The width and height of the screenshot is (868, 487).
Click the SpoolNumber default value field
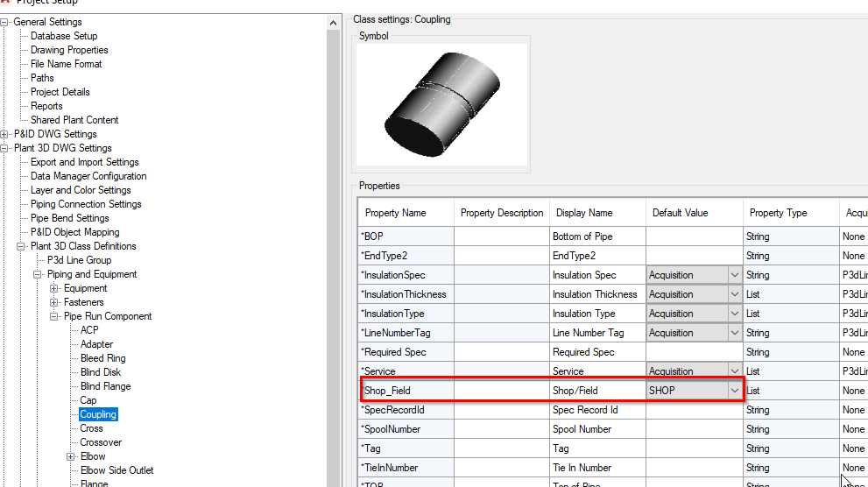pyautogui.click(x=695, y=429)
